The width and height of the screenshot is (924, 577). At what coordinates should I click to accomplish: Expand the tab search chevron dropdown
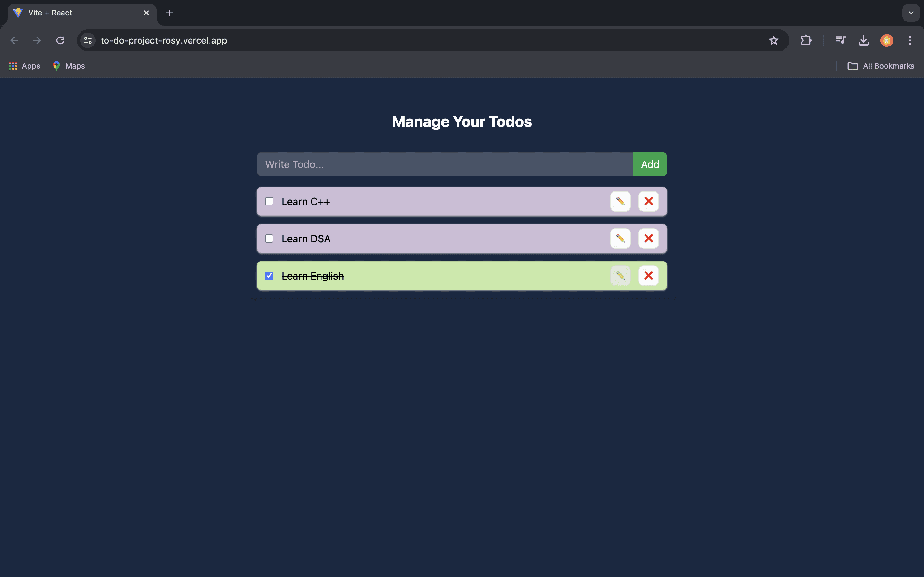(x=911, y=13)
